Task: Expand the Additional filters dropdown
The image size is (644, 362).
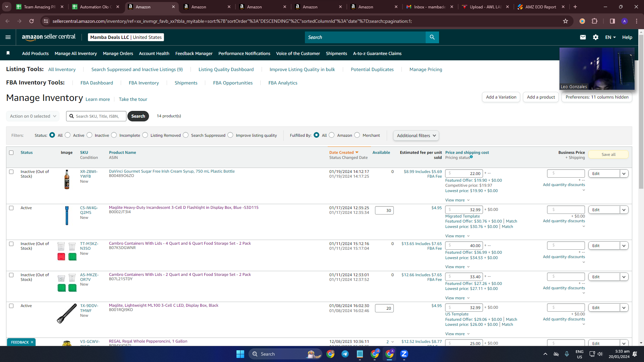Action: 416,136
